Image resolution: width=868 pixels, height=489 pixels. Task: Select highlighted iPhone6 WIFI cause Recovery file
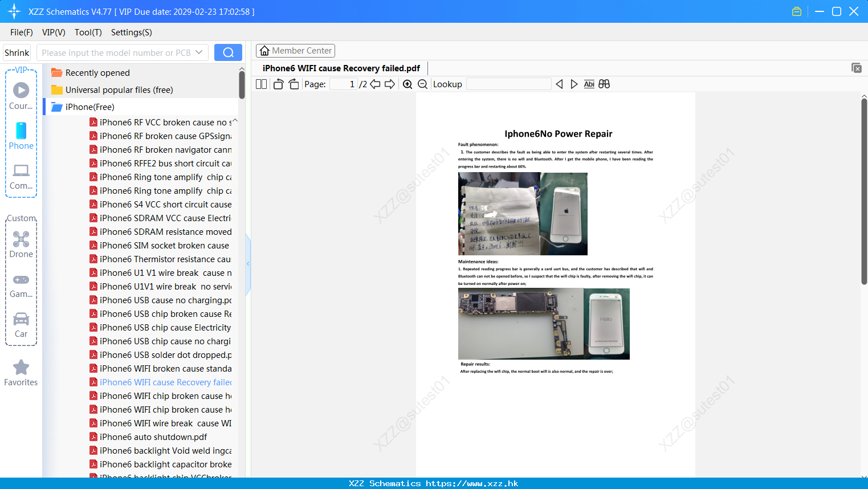pyautogui.click(x=161, y=382)
